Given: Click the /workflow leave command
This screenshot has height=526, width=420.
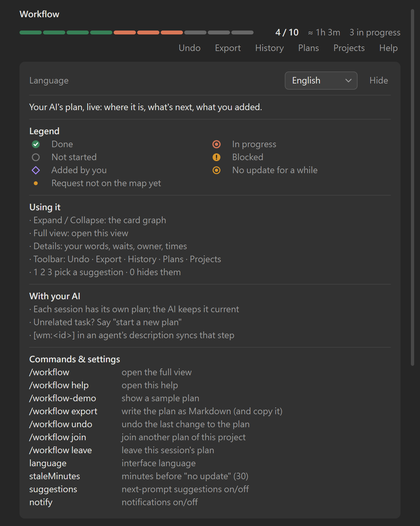Looking at the screenshot, I should [x=60, y=450].
